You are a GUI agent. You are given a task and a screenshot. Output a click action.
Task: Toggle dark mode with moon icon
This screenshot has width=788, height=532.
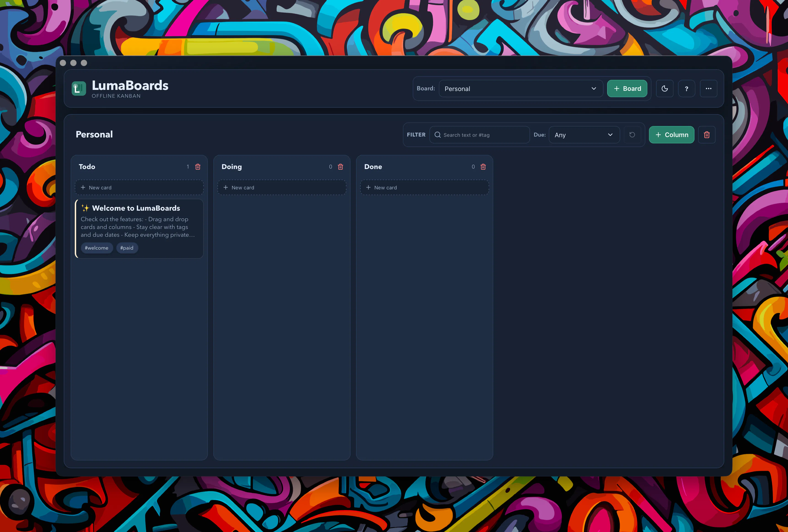[x=664, y=89]
